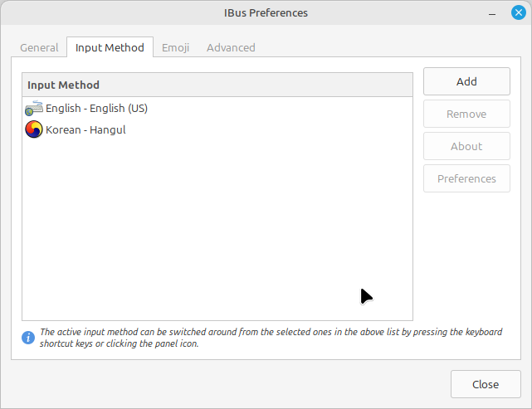Image resolution: width=532 pixels, height=409 pixels.
Task: Click the blue info icon below the list
Action: pyautogui.click(x=28, y=338)
